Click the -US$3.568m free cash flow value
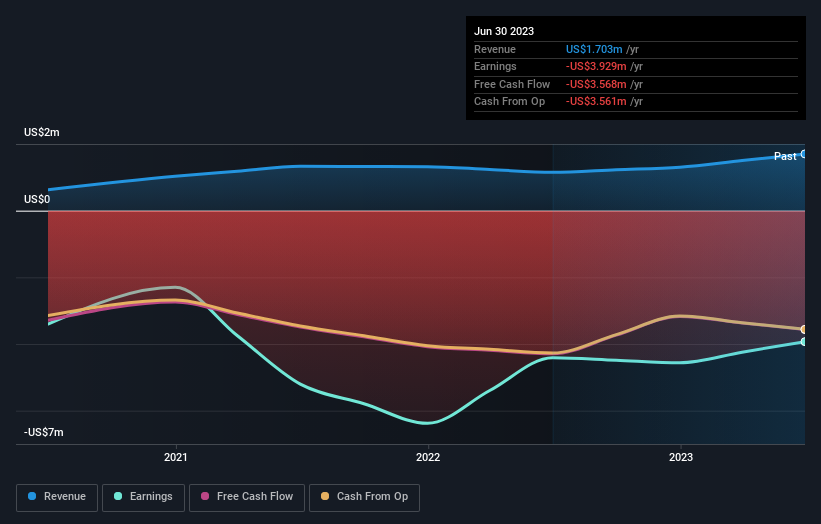Image resolution: width=821 pixels, height=524 pixels. (x=596, y=84)
